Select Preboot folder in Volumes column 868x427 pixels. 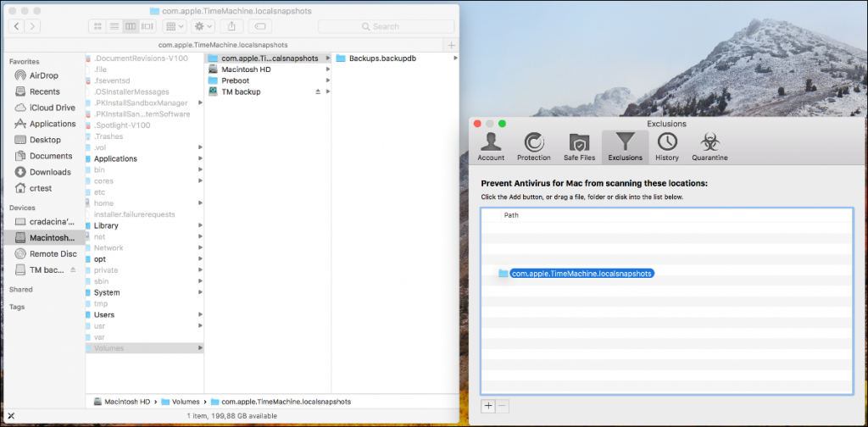tap(236, 80)
